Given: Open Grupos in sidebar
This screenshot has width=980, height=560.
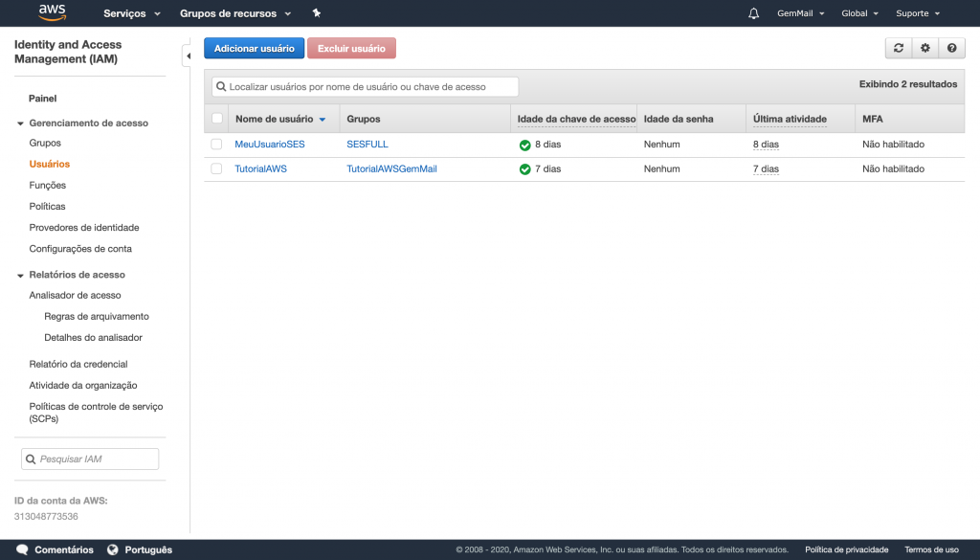Looking at the screenshot, I should click(x=45, y=144).
